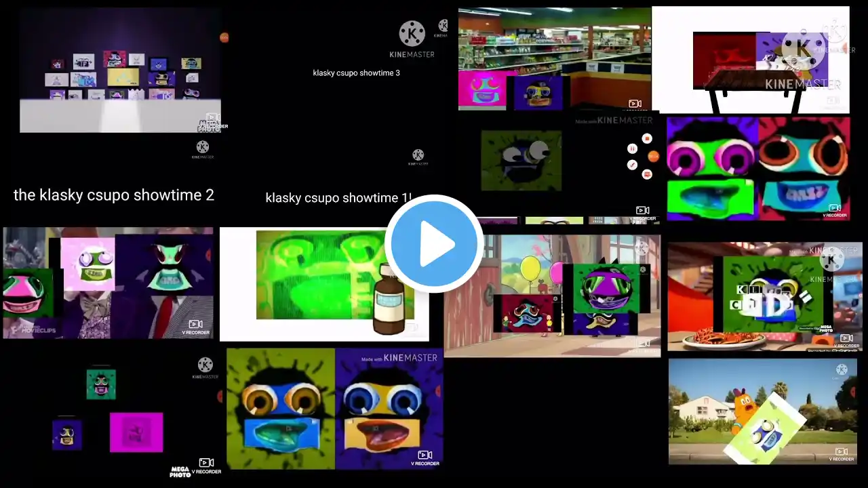
Task: Click the orange recording timer bubble
Action: 653,156
